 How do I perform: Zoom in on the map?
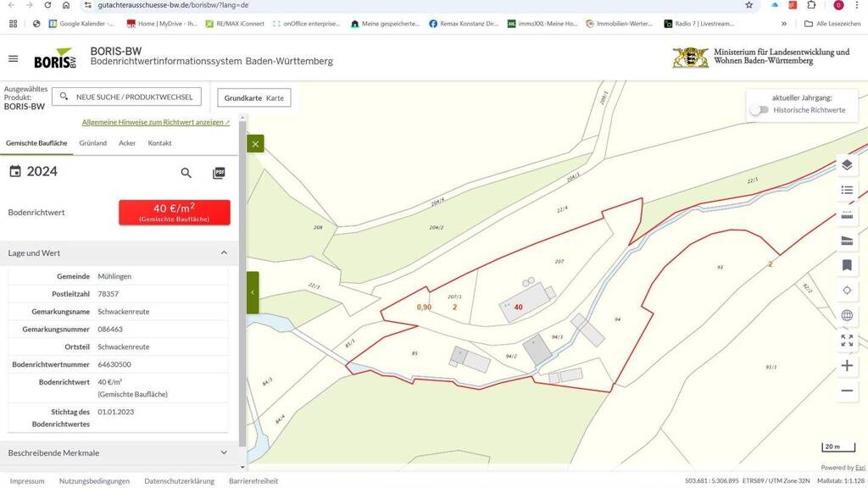[846, 365]
